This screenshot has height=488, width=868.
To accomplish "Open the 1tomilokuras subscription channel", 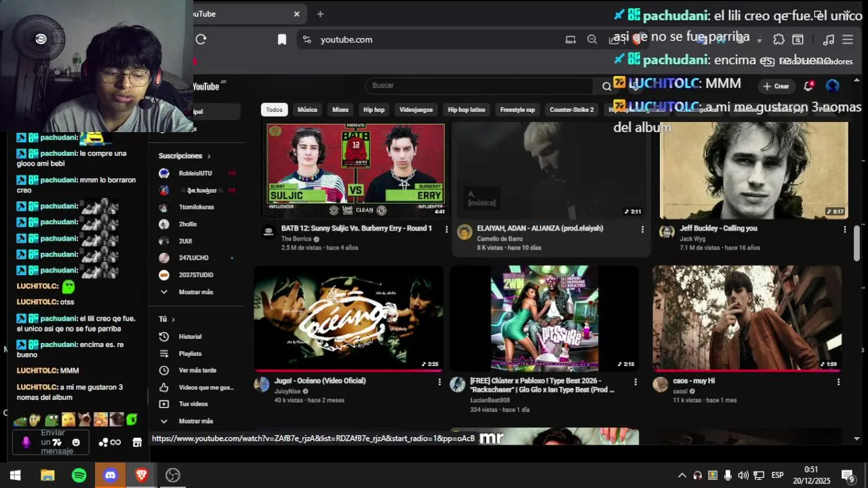I will click(x=196, y=207).
